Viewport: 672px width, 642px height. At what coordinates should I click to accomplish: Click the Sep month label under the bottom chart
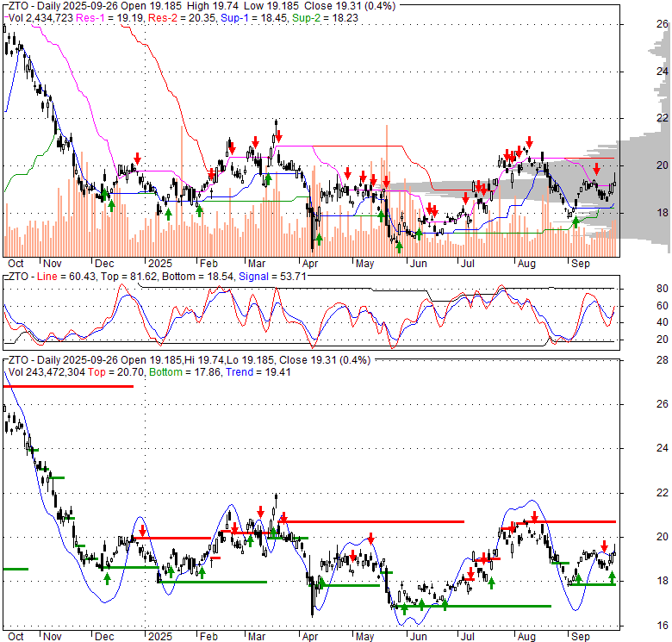point(581,637)
